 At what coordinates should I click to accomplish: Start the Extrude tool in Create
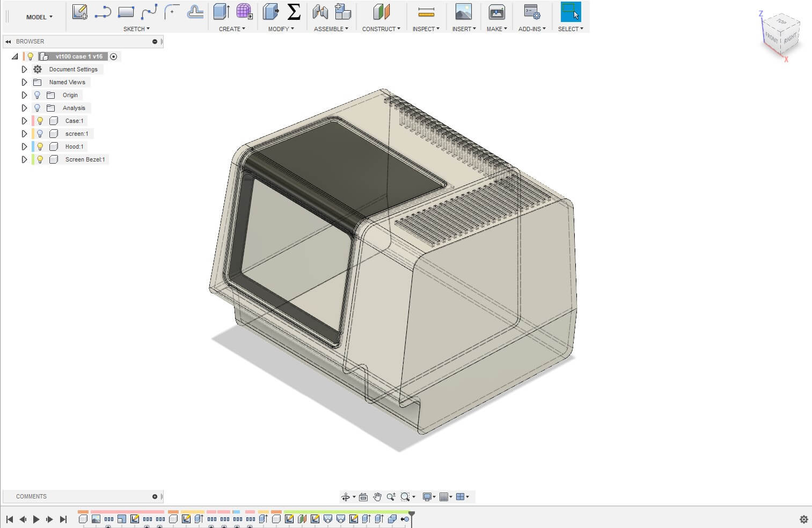coord(221,12)
